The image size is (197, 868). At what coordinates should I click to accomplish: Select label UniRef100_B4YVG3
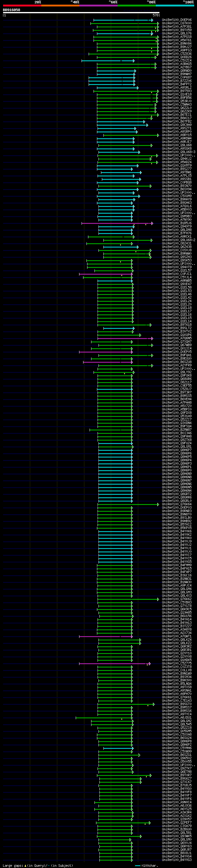[176, 860]
